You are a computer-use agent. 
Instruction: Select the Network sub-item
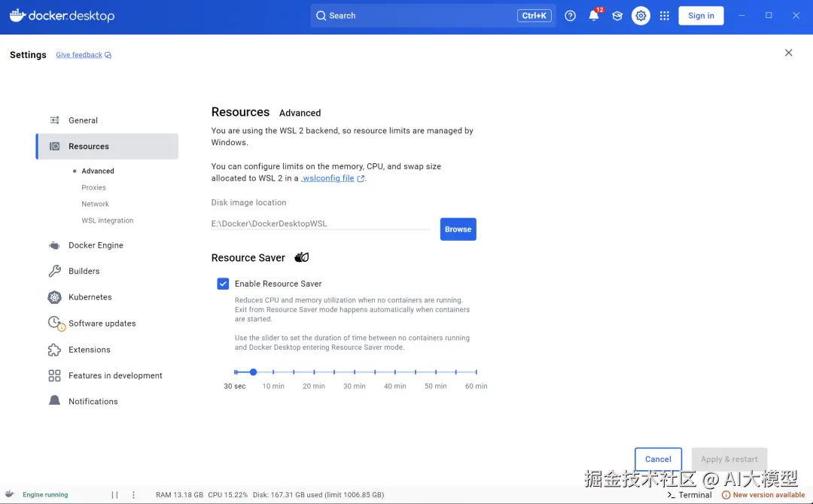[95, 204]
